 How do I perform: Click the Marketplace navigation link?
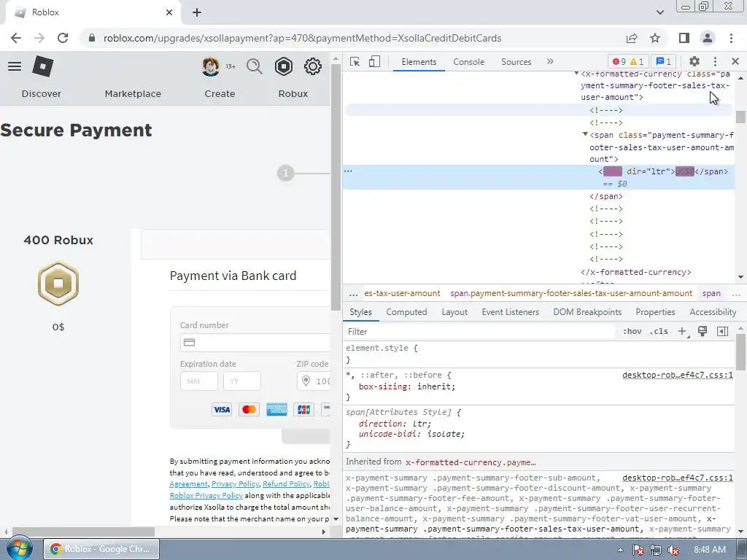(x=133, y=94)
